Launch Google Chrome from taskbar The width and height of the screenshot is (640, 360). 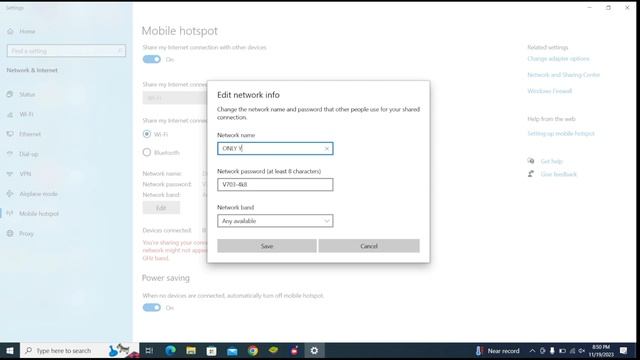(253, 351)
